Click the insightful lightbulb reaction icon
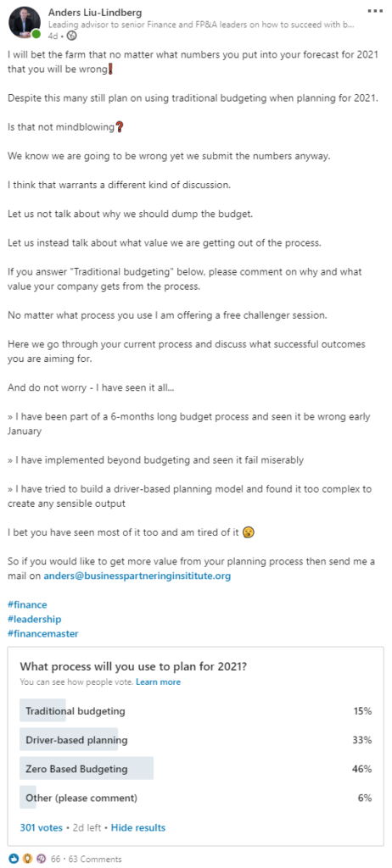This screenshot has height=868, width=392. [x=26, y=859]
